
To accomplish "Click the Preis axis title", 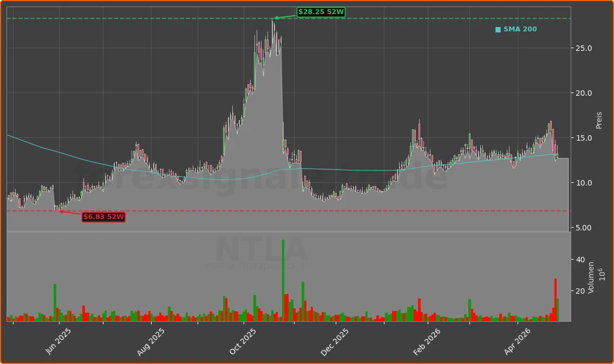I will click(599, 121).
